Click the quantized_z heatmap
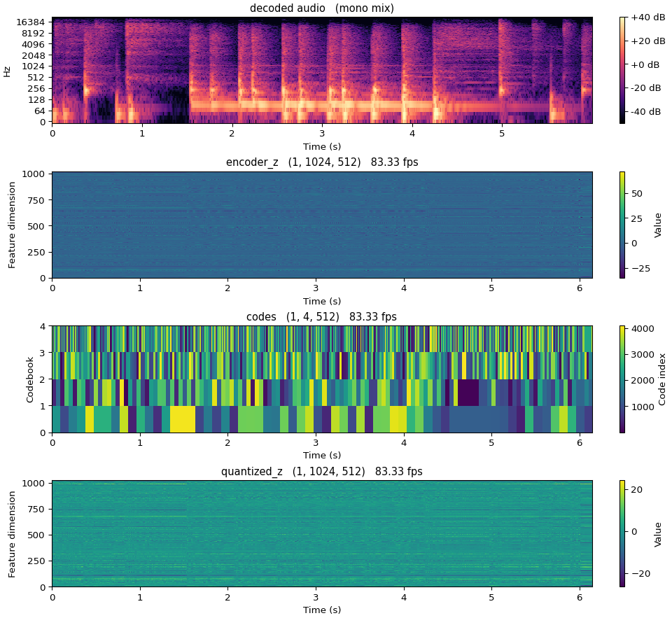Viewport: 672px width, 618px height. (322, 533)
